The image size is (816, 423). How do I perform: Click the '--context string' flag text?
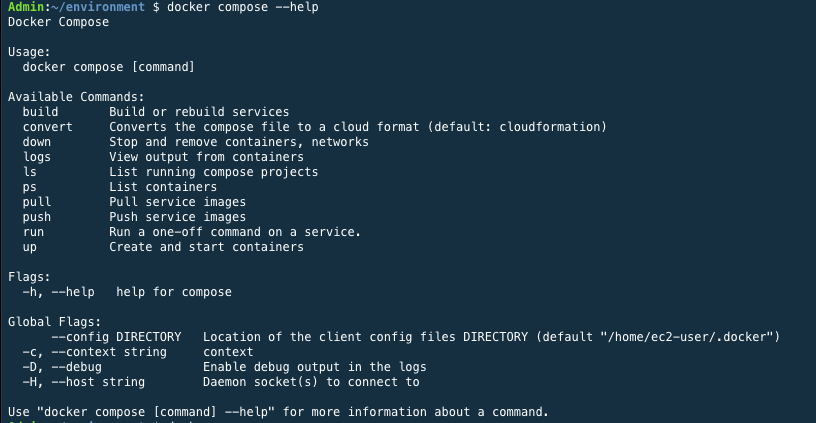click(x=109, y=352)
